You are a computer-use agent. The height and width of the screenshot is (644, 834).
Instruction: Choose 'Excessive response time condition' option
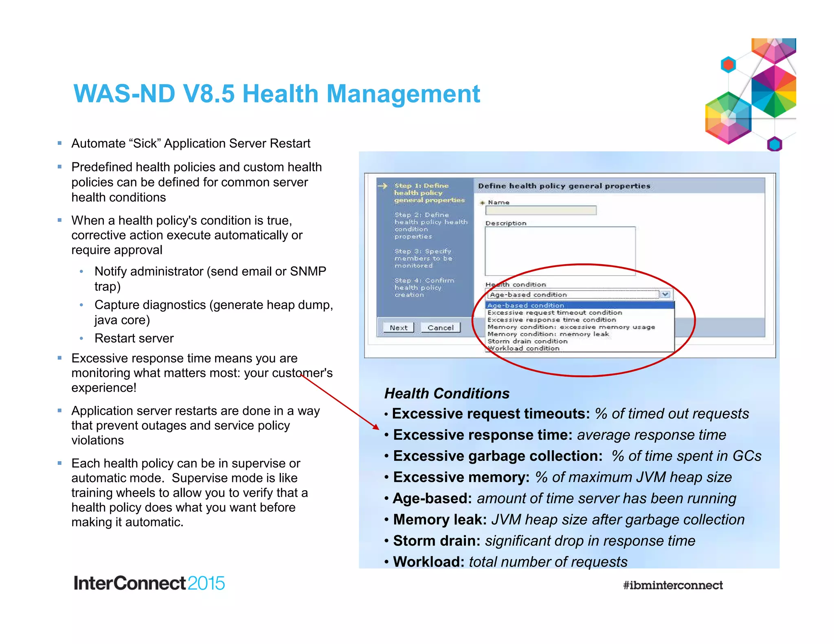[552, 320]
